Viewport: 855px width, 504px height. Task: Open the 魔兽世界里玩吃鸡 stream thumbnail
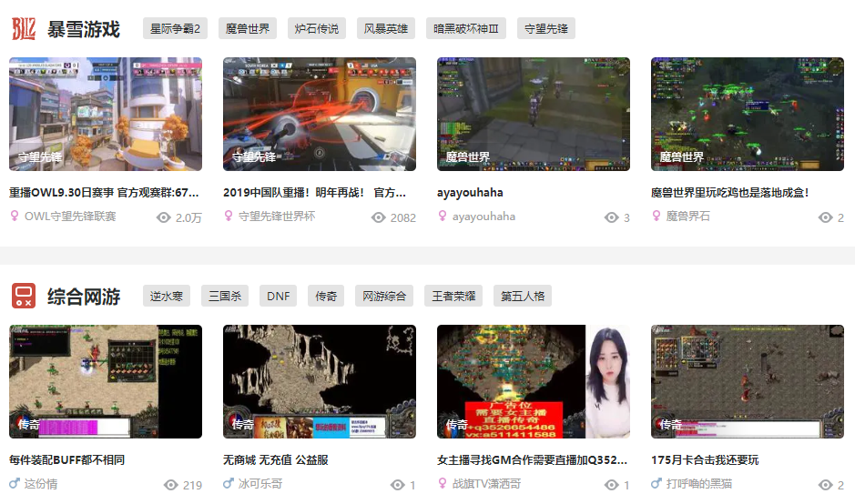748,114
